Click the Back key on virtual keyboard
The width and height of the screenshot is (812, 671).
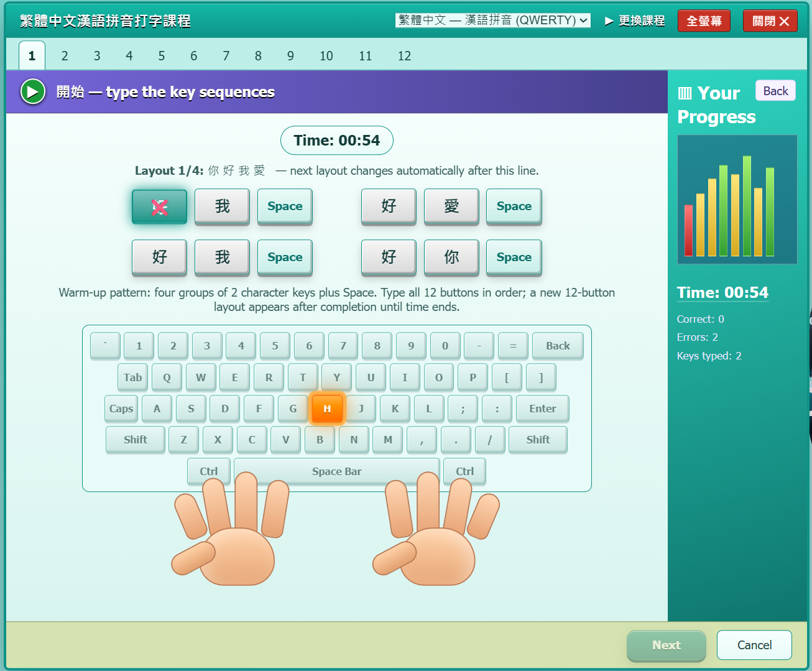[558, 346]
